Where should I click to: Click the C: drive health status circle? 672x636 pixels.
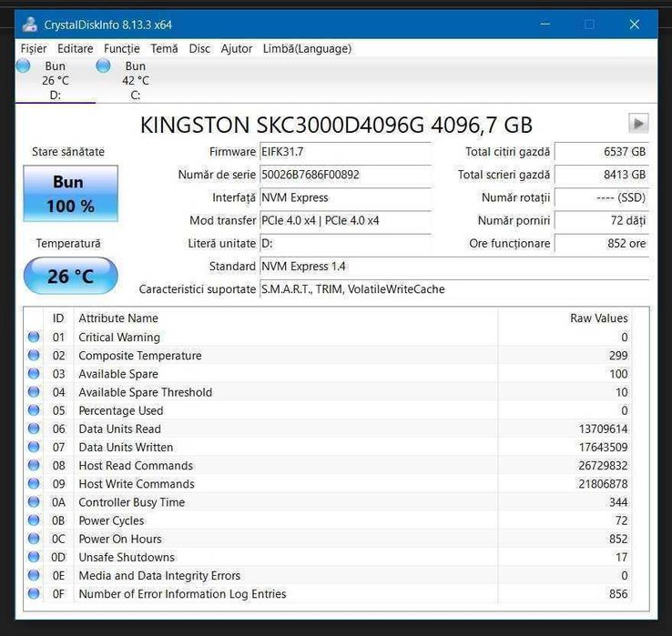coord(103,66)
